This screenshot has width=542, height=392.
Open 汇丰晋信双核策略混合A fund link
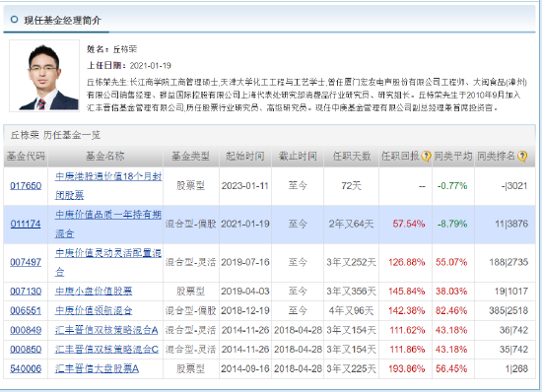coord(106,330)
